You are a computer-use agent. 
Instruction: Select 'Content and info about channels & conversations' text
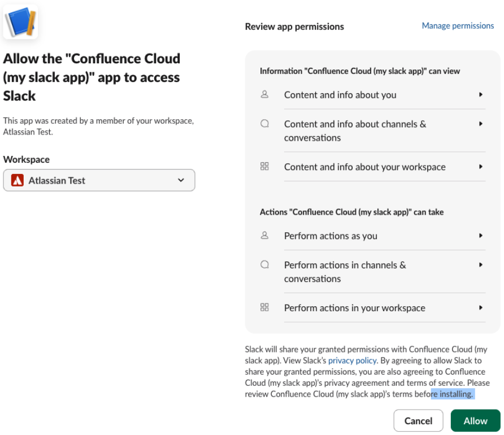(355, 130)
